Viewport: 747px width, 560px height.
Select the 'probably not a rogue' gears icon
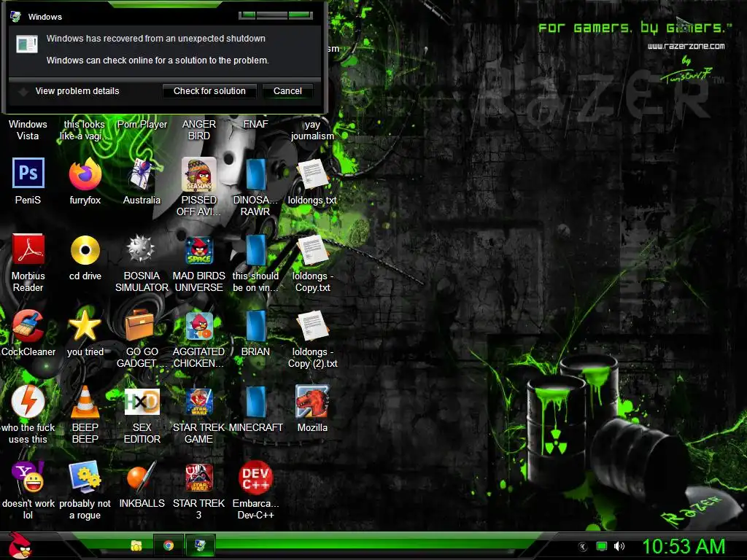[x=85, y=477]
